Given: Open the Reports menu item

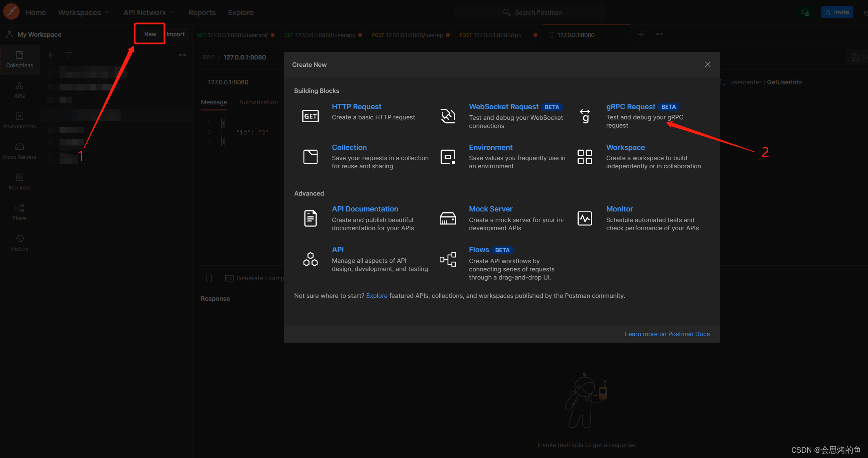Looking at the screenshot, I should (202, 13).
